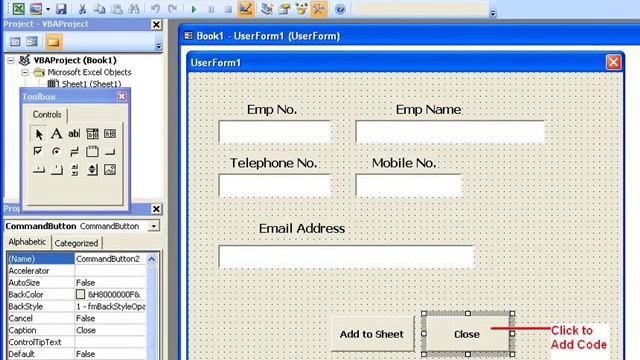Pick the ListBox tool in the Toolbox
Viewport: 640px width, 360px height.
pyautogui.click(x=110, y=134)
